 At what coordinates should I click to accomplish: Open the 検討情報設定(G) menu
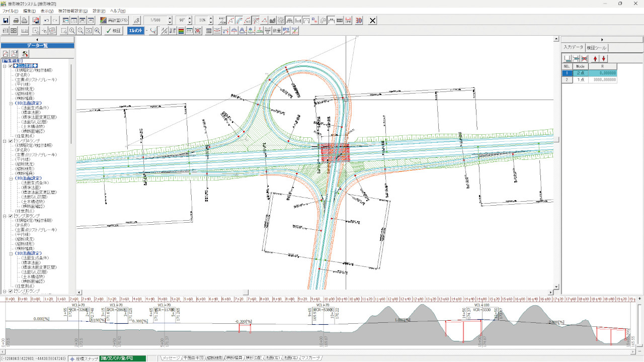click(x=73, y=11)
